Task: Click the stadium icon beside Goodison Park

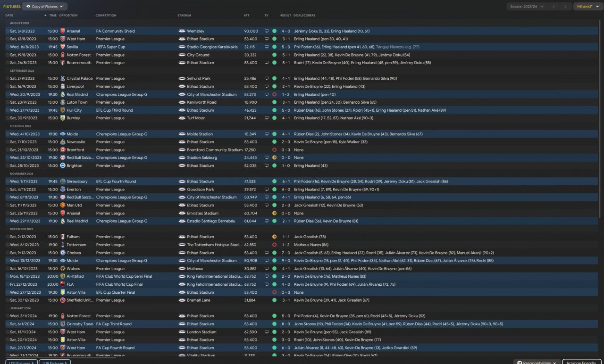Action: pyautogui.click(x=182, y=190)
